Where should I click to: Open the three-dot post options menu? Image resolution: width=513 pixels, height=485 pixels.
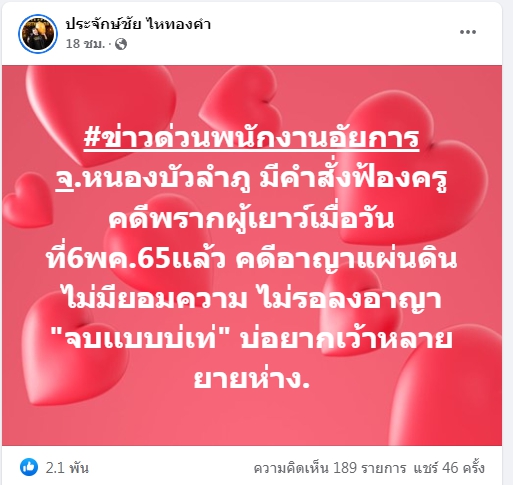tap(468, 32)
